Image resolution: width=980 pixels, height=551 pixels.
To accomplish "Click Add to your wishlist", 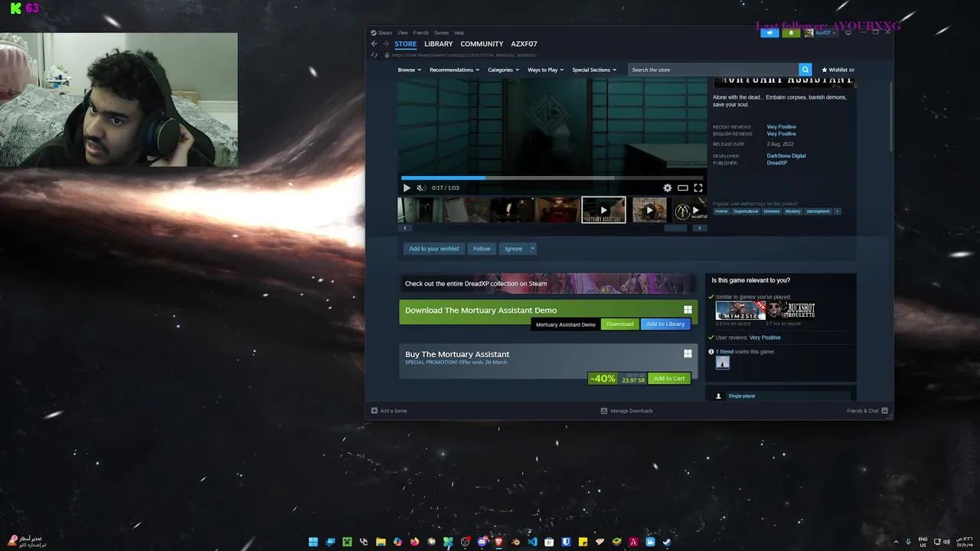I will pyautogui.click(x=434, y=249).
